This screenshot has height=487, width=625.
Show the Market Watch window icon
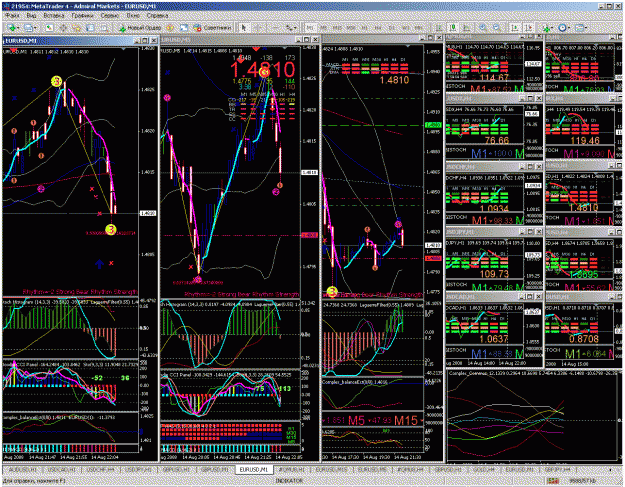click(x=49, y=28)
